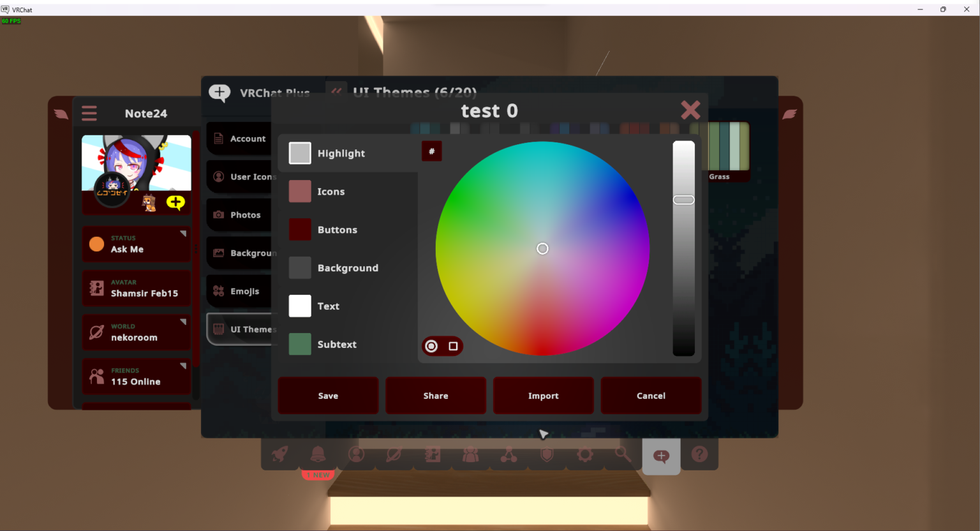Screen dimensions: 980x531
Task: Select the Subtext color swatch
Action: coord(300,344)
